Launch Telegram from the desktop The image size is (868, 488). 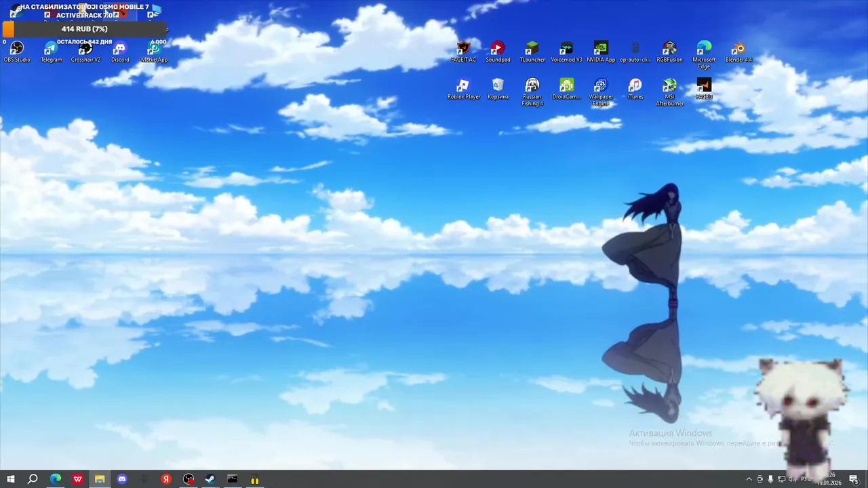point(52,52)
